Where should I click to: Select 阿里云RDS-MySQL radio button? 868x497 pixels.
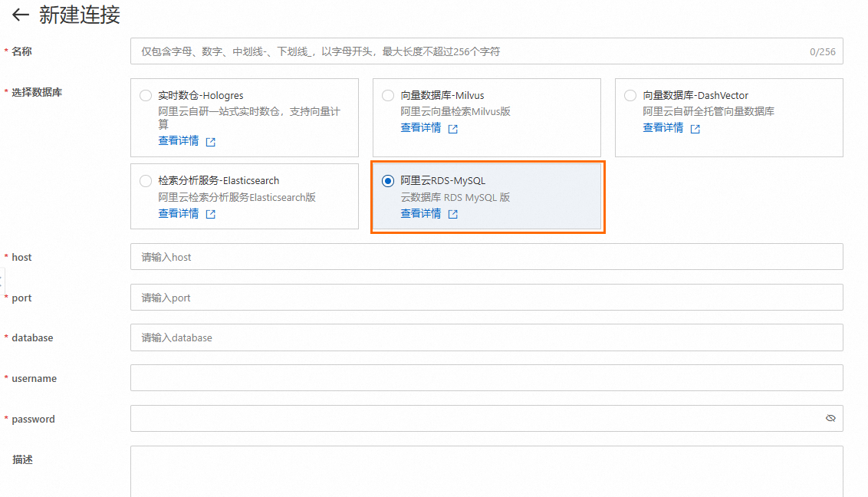point(388,180)
